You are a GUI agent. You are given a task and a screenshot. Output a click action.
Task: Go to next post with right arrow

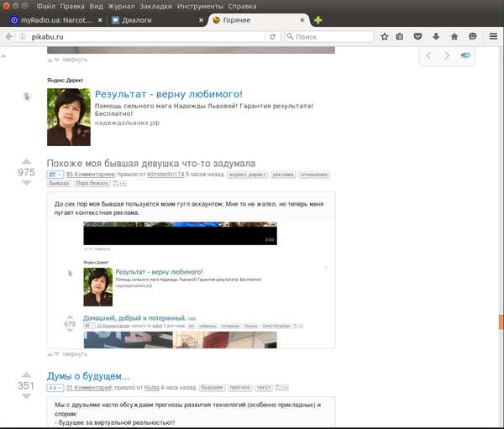click(447, 56)
